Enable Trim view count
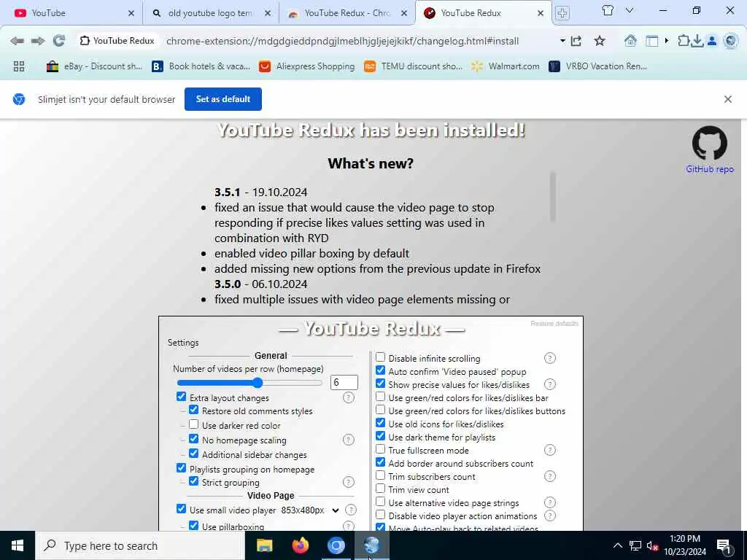 pyautogui.click(x=380, y=489)
